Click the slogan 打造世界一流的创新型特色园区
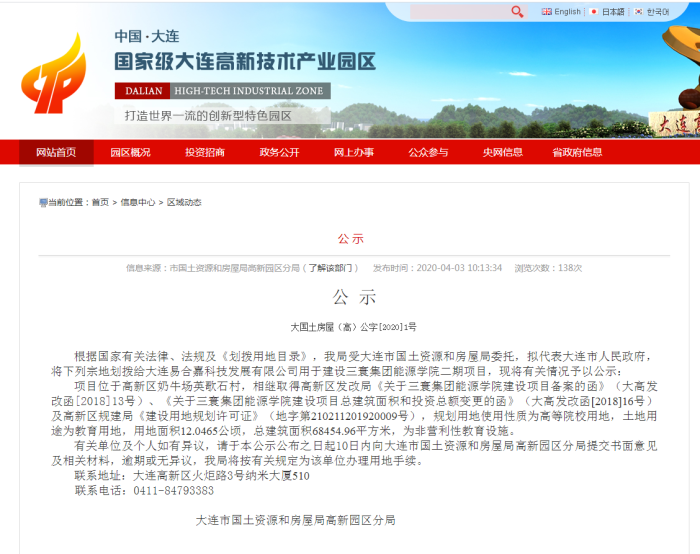This screenshot has height=554, width=700. (x=208, y=116)
